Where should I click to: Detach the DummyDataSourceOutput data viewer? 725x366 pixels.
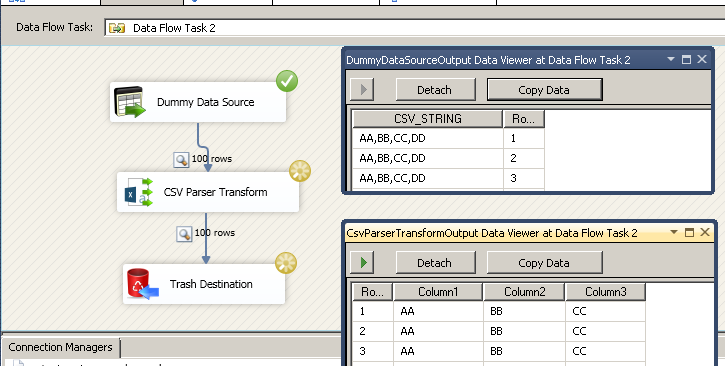tap(435, 90)
